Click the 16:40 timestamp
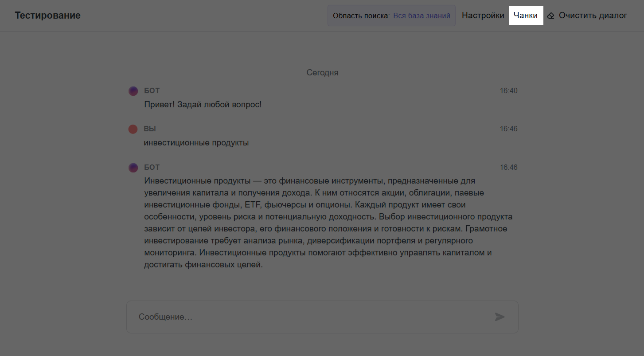The image size is (644, 356). 508,91
